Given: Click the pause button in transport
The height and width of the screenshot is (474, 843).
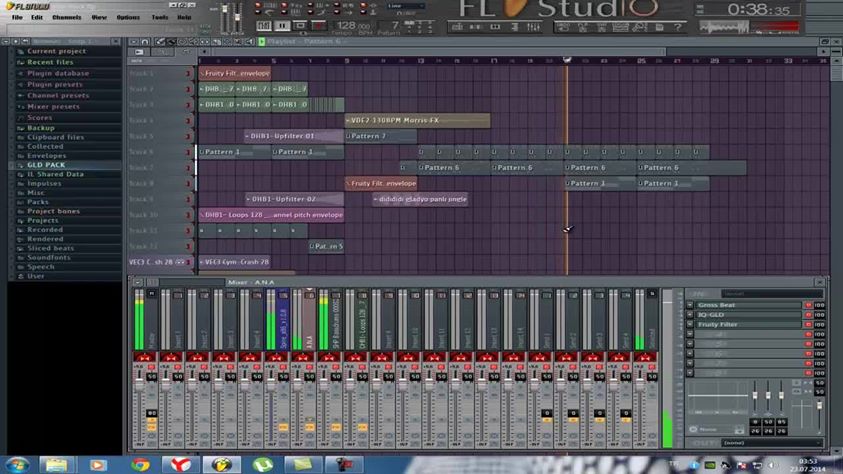Looking at the screenshot, I should (x=282, y=25).
